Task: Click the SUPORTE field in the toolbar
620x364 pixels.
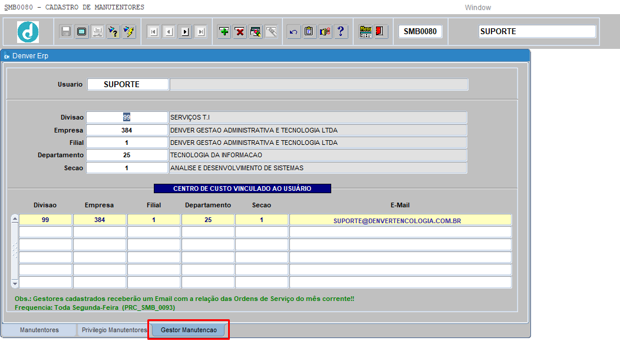Action: pyautogui.click(x=537, y=31)
